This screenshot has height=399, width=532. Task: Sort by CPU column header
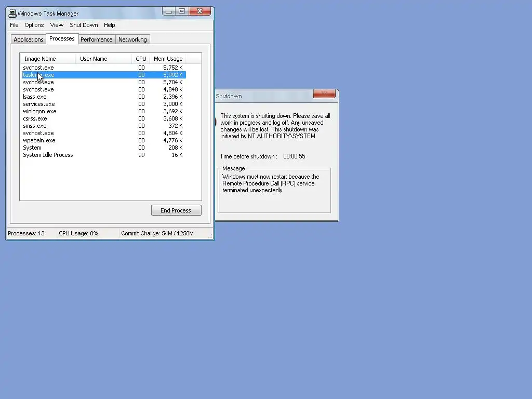(140, 59)
